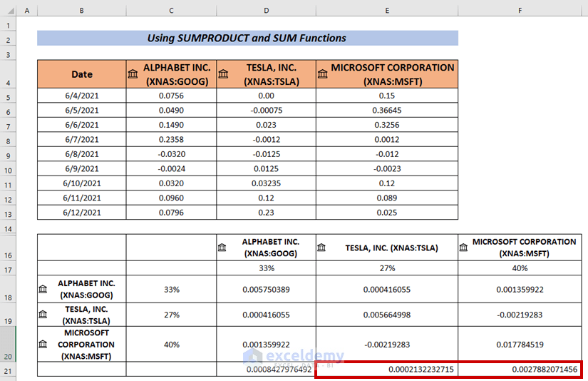
Task: Click cell with value 0.005750389
Action: 267,289
